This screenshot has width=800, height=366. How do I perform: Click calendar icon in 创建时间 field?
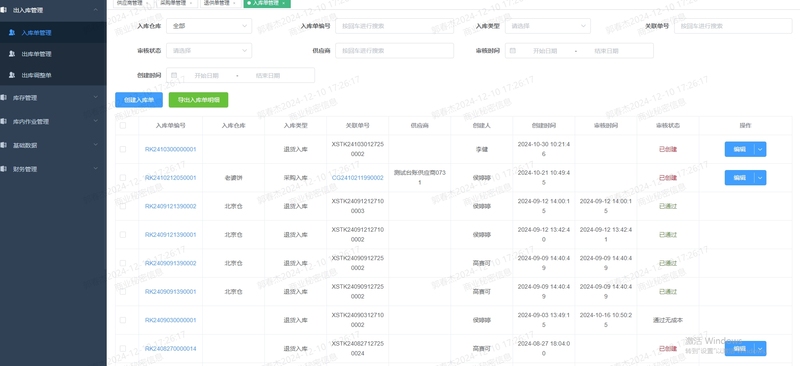[174, 75]
